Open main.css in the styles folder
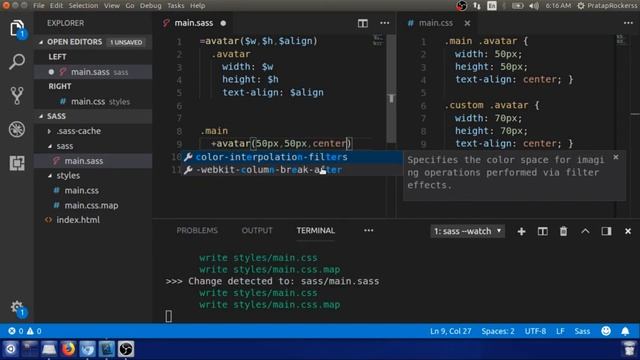The image size is (640, 360). (x=93, y=191)
